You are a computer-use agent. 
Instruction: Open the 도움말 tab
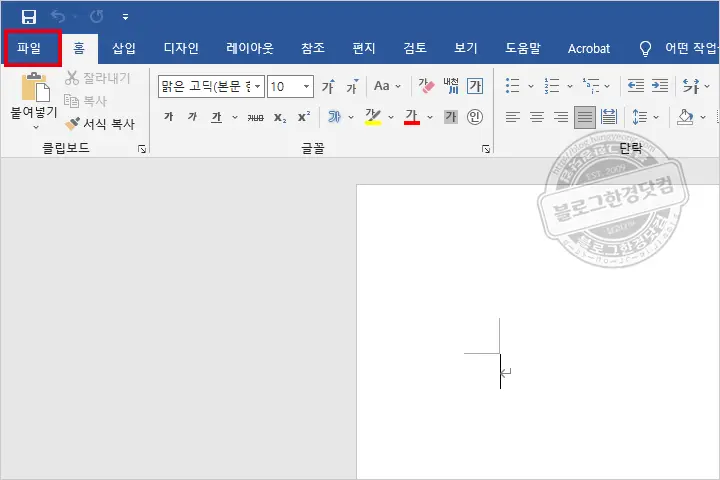pyautogui.click(x=523, y=48)
